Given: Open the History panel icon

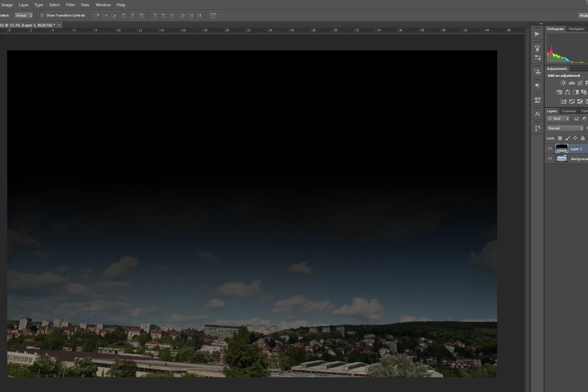Looking at the screenshot, I should point(537,128).
